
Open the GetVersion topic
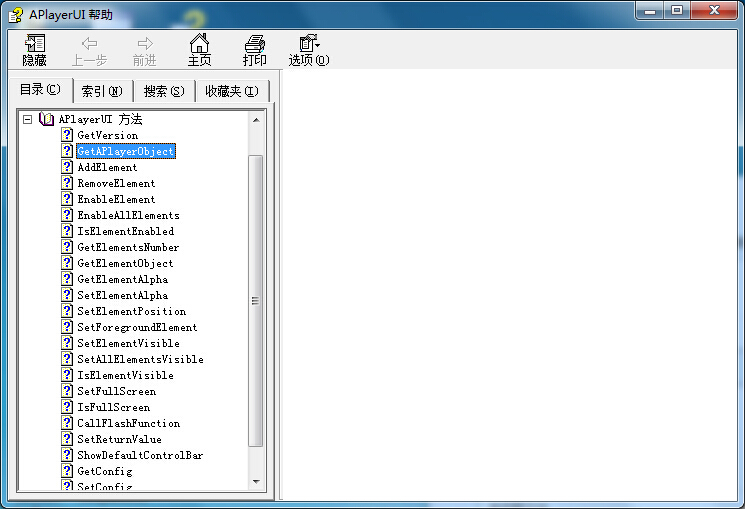click(x=108, y=135)
